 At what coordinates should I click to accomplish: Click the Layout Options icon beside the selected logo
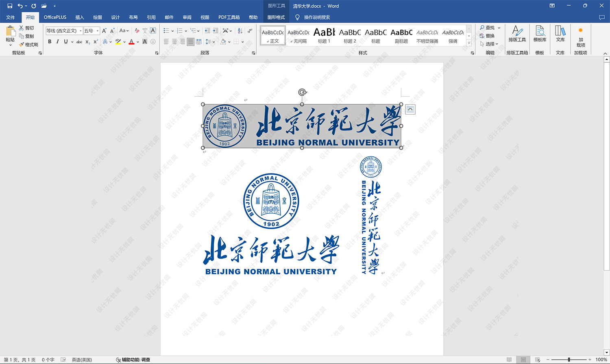[410, 109]
